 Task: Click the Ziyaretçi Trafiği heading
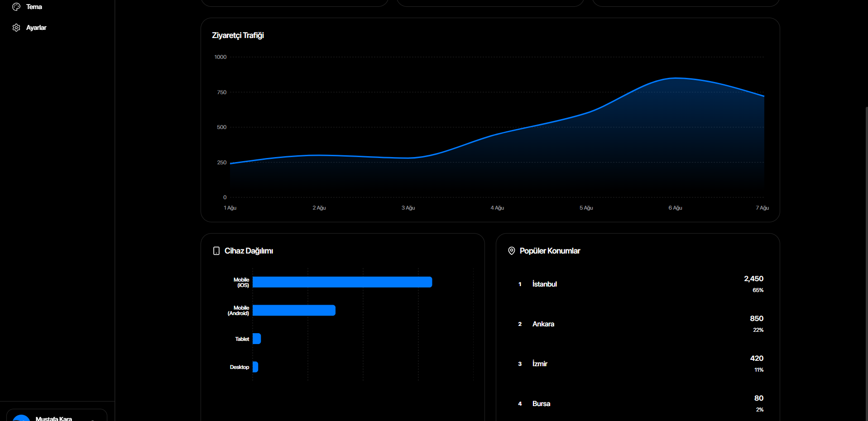click(x=238, y=35)
